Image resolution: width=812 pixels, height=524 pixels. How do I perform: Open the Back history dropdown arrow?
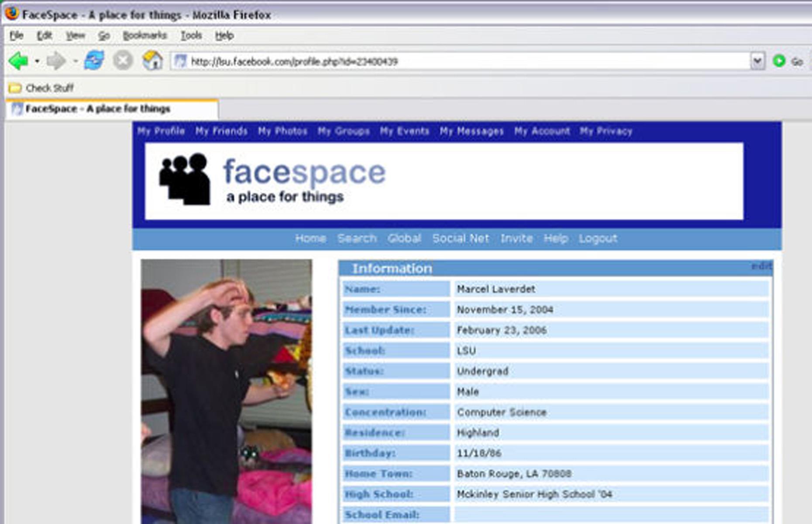point(37,61)
